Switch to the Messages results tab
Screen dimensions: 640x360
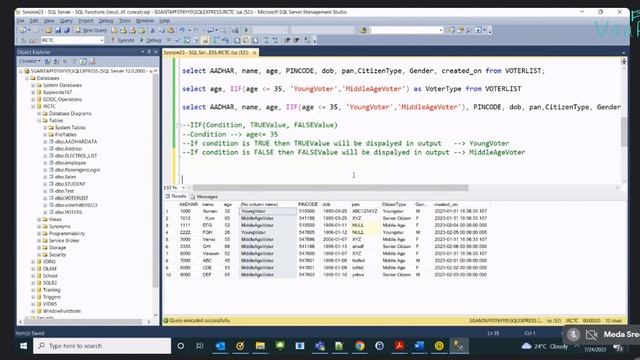[x=204, y=196]
